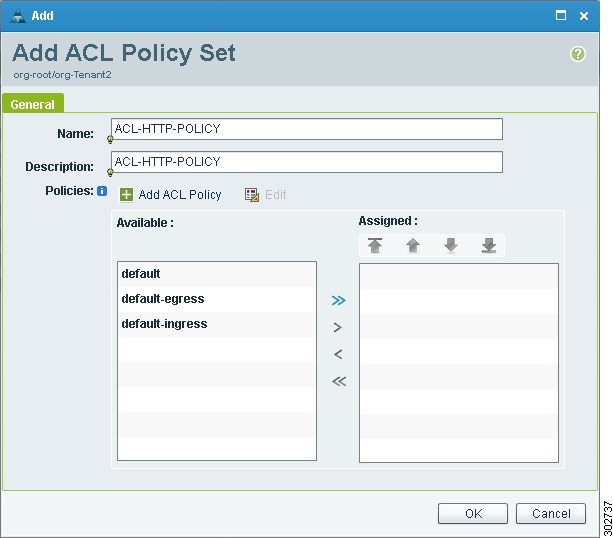The image size is (613, 538).
Task: Assign selected policy with single right arrow
Action: [338, 327]
